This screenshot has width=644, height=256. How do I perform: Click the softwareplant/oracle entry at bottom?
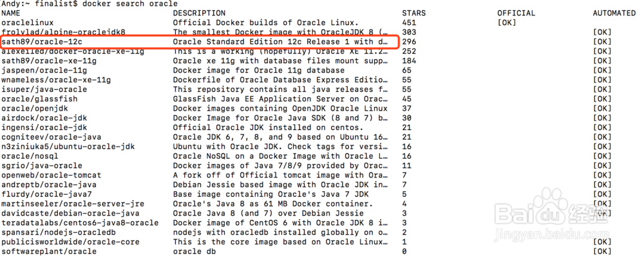[x=49, y=251]
